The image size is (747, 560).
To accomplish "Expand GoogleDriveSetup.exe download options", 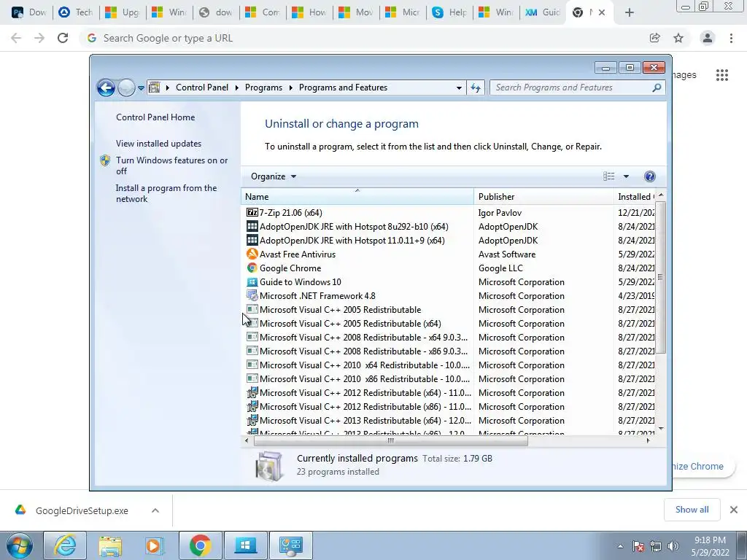I will [155, 510].
